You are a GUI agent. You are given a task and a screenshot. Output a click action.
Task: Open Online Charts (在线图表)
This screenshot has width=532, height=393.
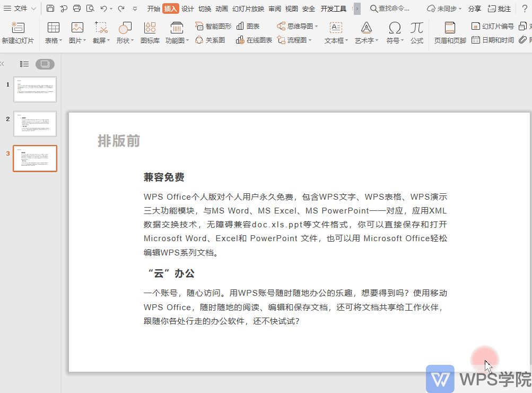tap(254, 40)
